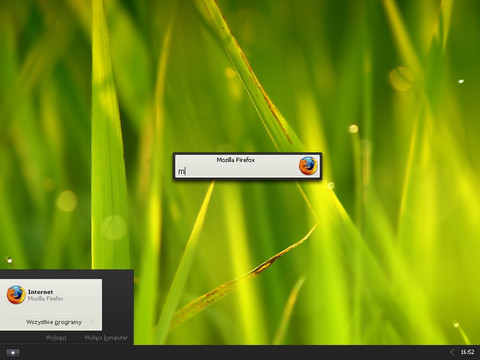The height and width of the screenshot is (360, 480).
Task: Click the empty middle of the launcher field
Action: [x=240, y=171]
